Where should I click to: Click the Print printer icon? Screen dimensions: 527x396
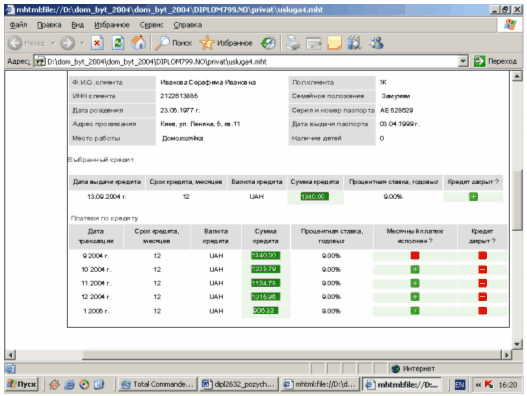click(x=293, y=43)
